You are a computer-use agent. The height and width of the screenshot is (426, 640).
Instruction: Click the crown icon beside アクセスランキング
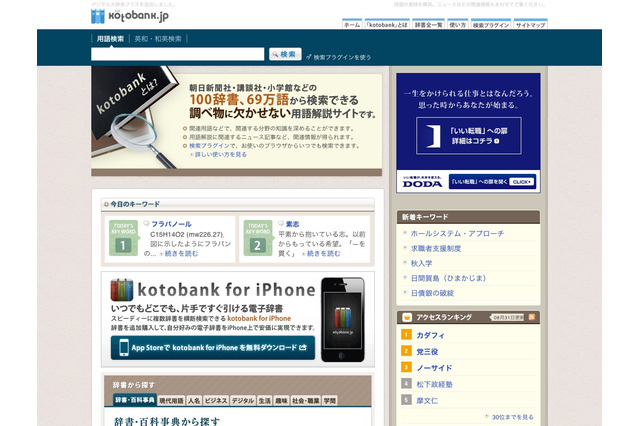(x=407, y=317)
